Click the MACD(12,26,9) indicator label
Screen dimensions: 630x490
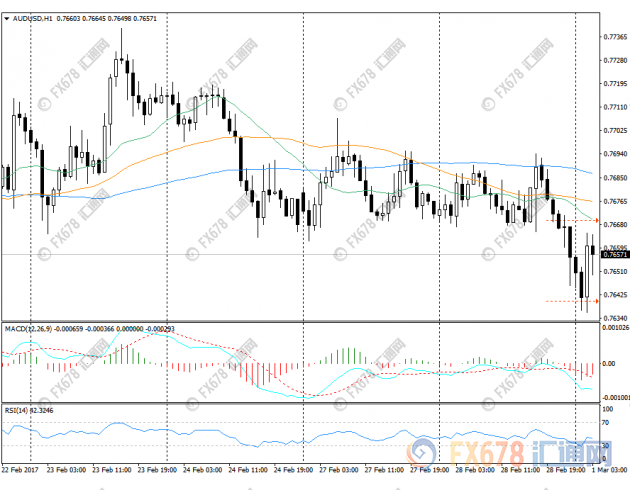pos(28,328)
